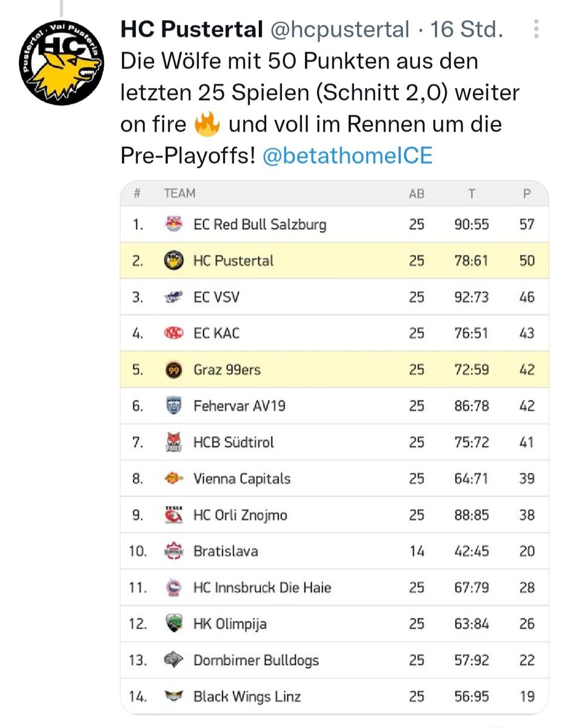The height and width of the screenshot is (728, 568).
Task: Select the Dornbirner Bulldogs table row
Action: pyautogui.click(x=334, y=660)
